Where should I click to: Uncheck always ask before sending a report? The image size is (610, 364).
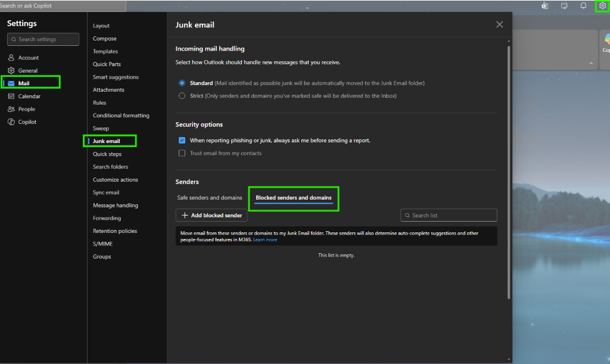click(x=182, y=141)
